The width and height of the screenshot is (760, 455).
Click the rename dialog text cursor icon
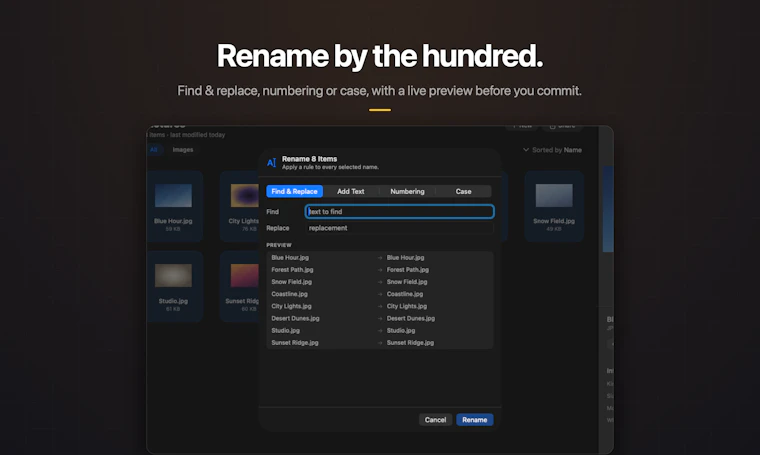tap(271, 163)
